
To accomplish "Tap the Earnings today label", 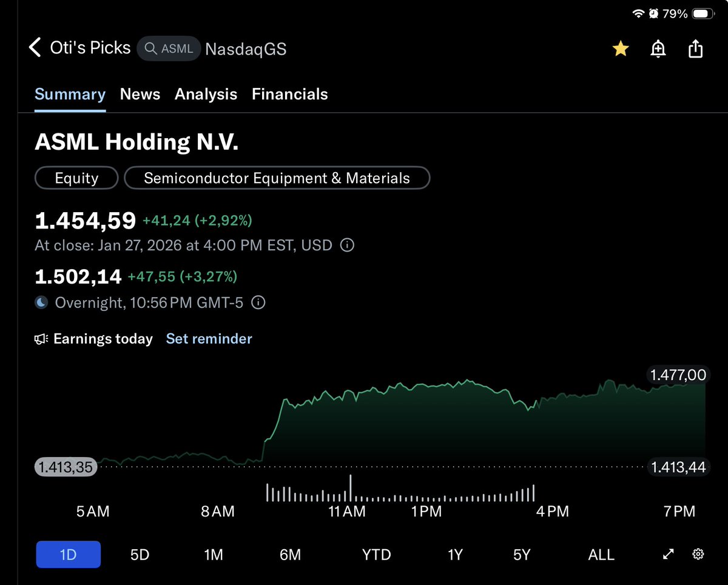I will coord(103,339).
